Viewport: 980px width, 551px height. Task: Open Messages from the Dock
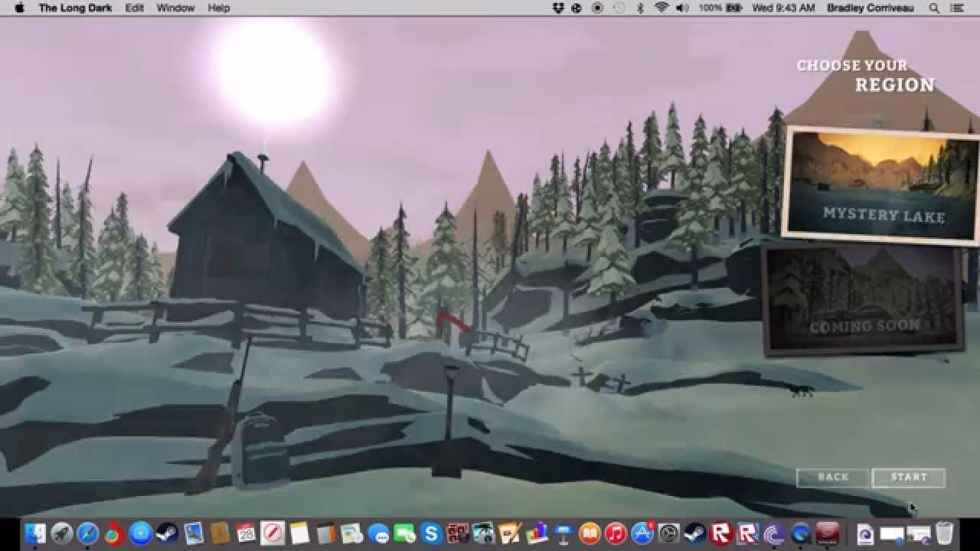[378, 533]
